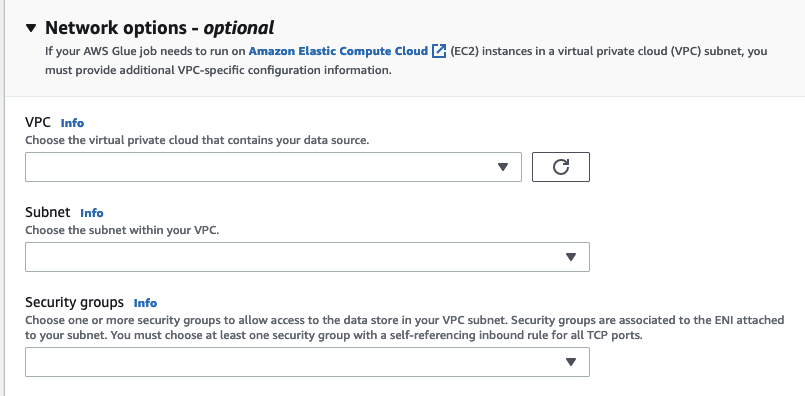805x396 pixels.
Task: Click the Network options - optional heading
Action: [x=160, y=28]
